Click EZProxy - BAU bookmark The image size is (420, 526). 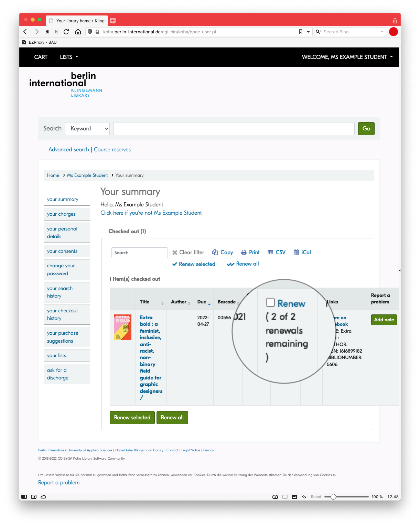[39, 42]
